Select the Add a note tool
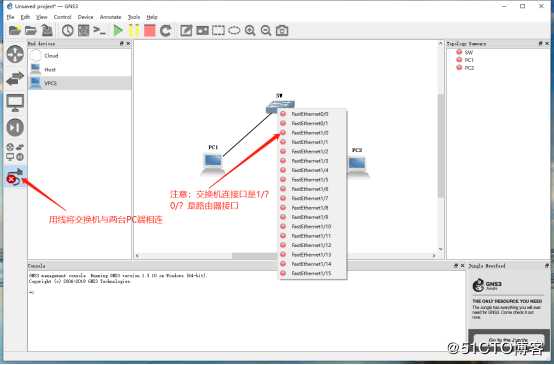The image size is (554, 365). pyautogui.click(x=186, y=31)
